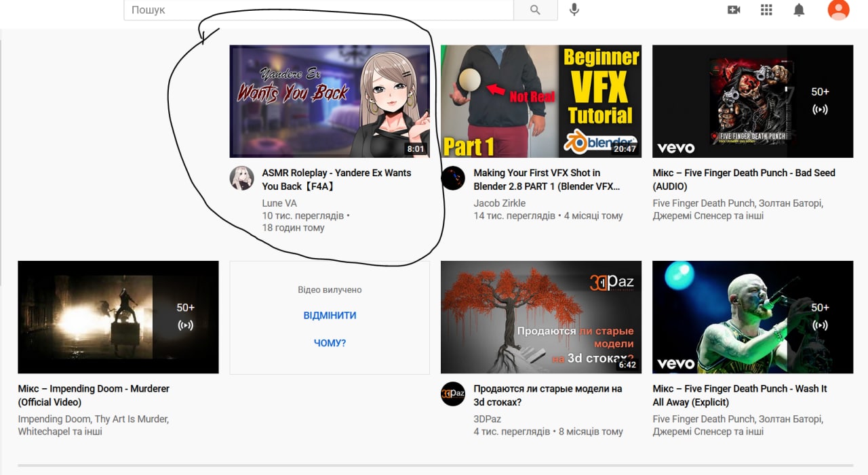Click the ЧОМУ? link

(330, 344)
